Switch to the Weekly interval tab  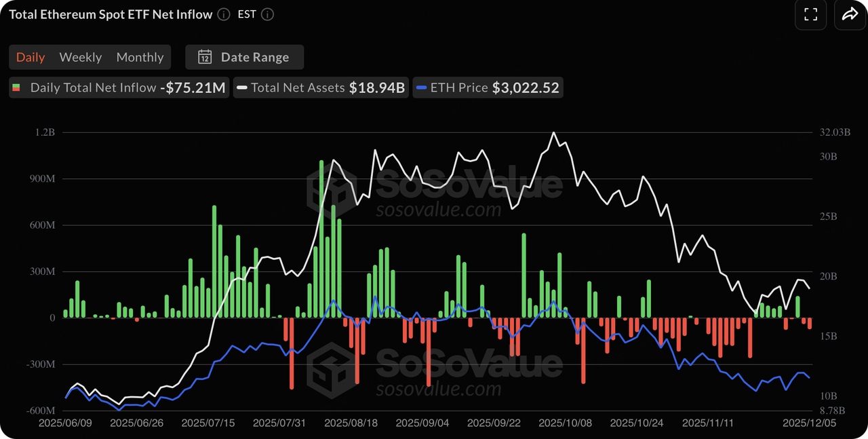(81, 57)
